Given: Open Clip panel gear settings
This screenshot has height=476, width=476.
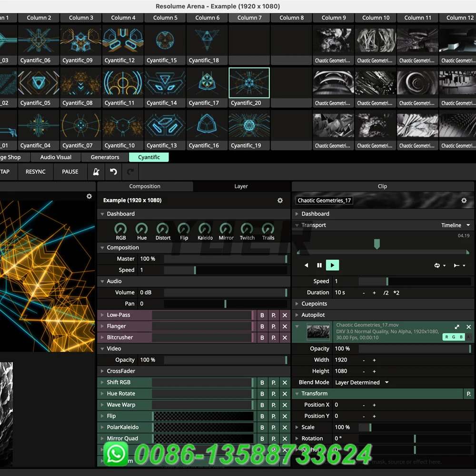Looking at the screenshot, I should pos(464,200).
